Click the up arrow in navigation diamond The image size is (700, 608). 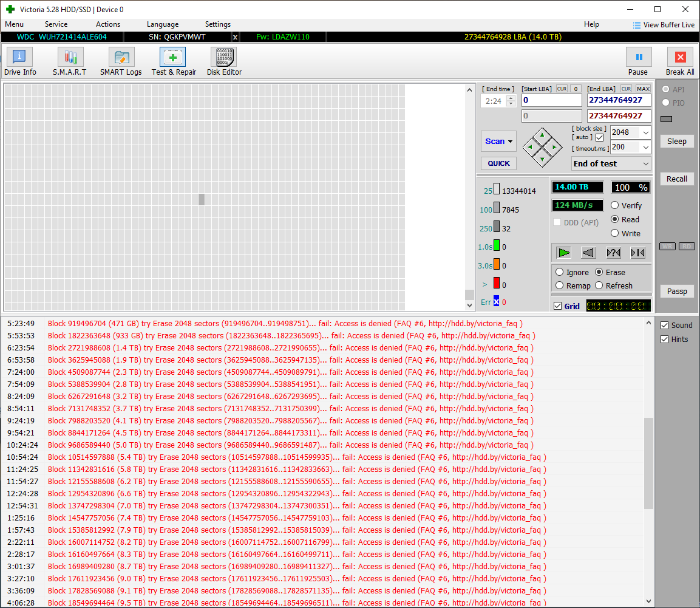coord(542,134)
